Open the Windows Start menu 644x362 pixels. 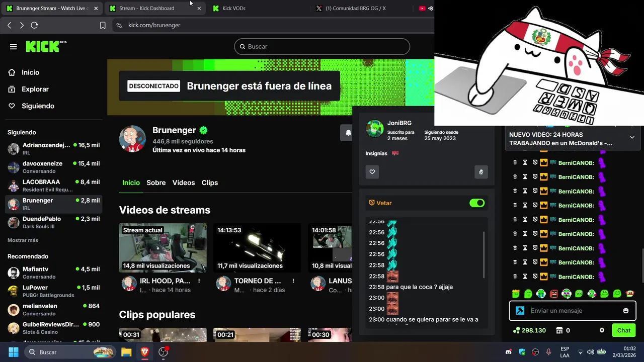tap(14, 352)
